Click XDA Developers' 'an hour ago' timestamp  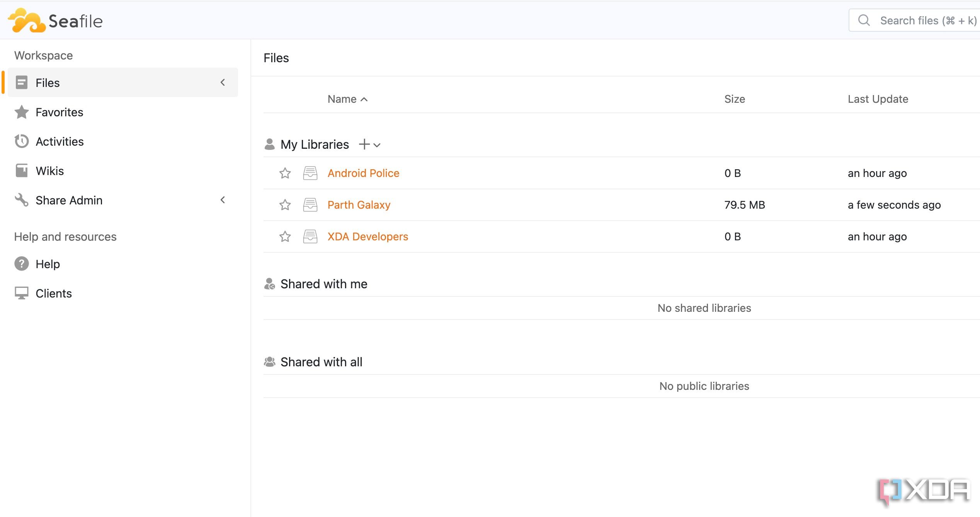[x=877, y=236]
